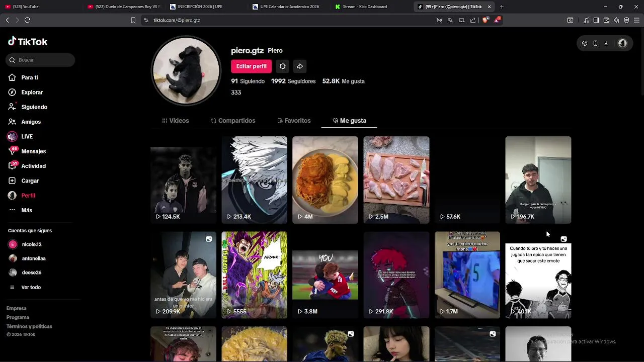Switch to the Compartidos tab
The width and height of the screenshot is (644, 362).
[233, 121]
